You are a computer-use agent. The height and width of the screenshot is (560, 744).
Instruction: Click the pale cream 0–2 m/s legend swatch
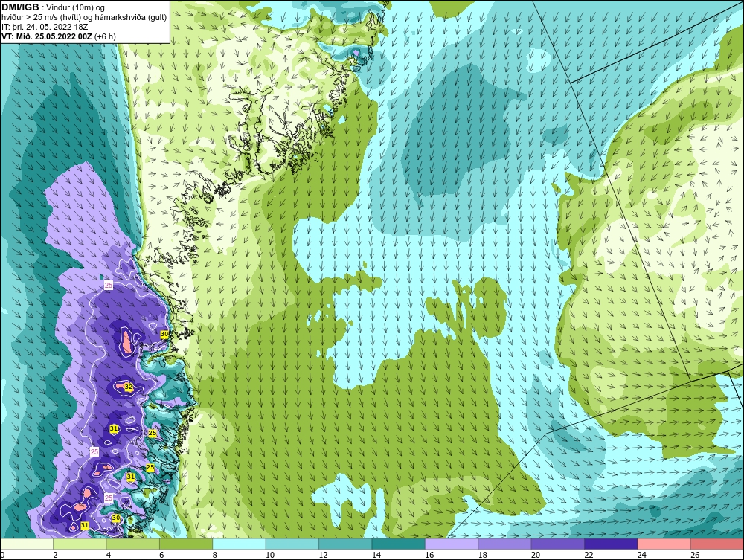click(27, 544)
